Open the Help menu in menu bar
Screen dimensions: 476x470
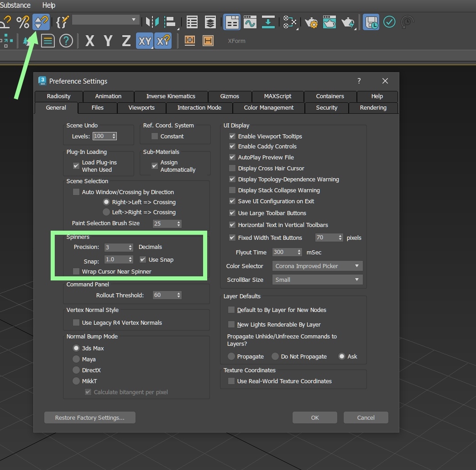click(48, 5)
